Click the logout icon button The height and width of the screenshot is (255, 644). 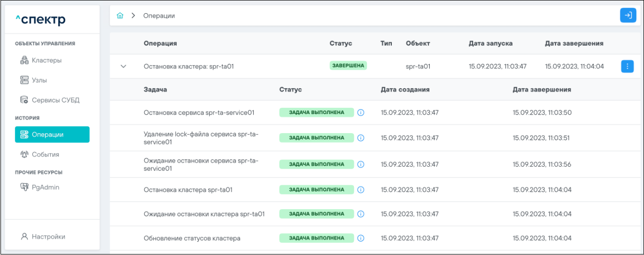click(x=628, y=16)
